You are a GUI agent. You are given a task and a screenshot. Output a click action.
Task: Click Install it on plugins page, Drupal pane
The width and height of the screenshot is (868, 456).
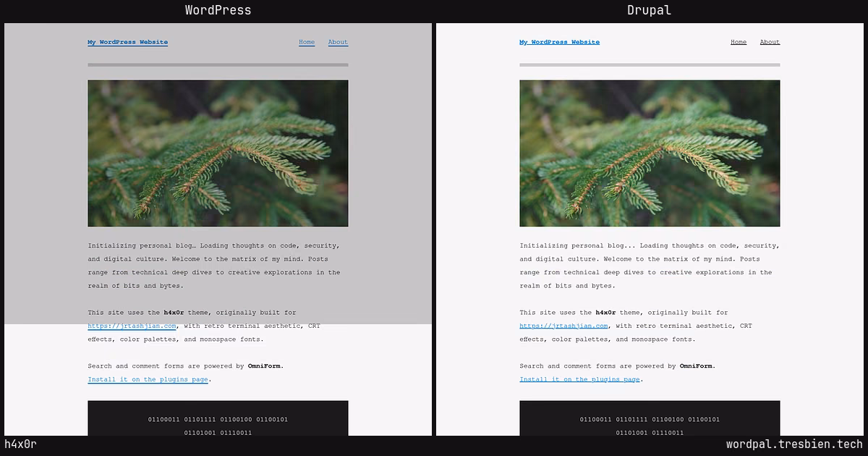coord(579,379)
